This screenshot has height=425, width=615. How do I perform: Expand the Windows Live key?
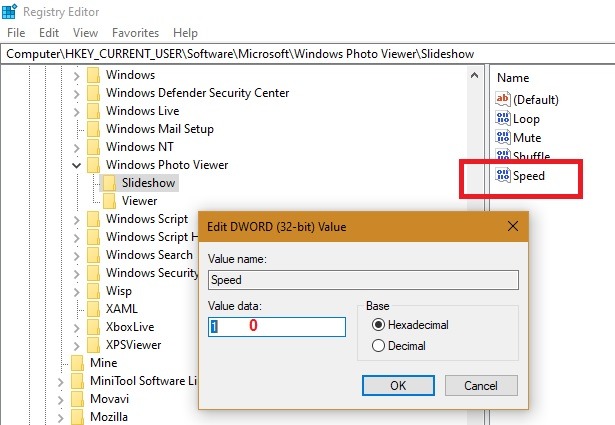coord(76,112)
